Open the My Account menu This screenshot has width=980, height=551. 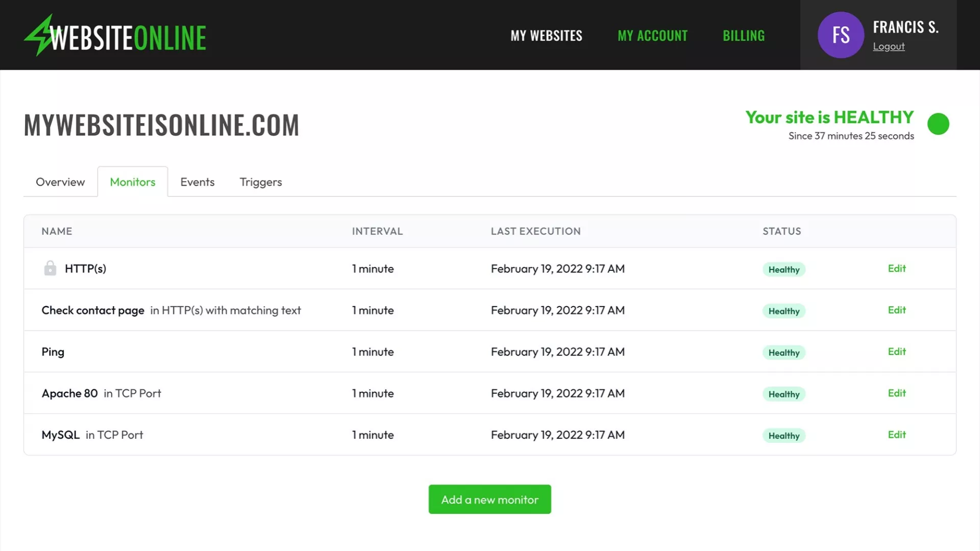click(652, 36)
